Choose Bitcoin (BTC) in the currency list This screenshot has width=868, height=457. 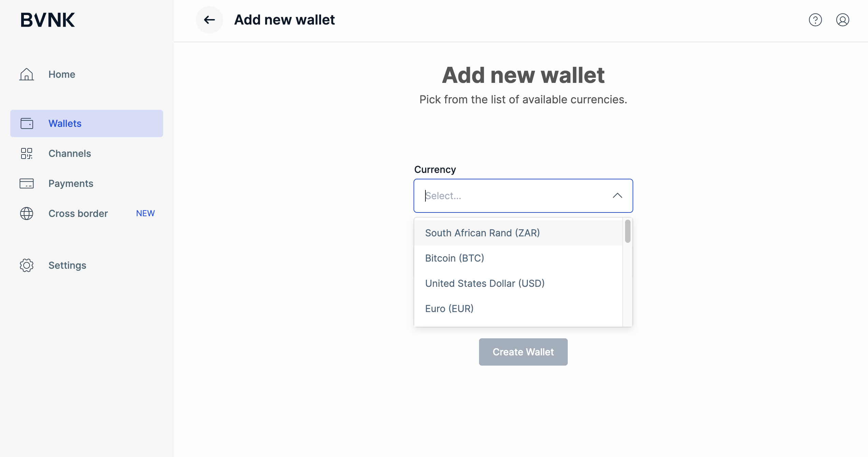454,258
